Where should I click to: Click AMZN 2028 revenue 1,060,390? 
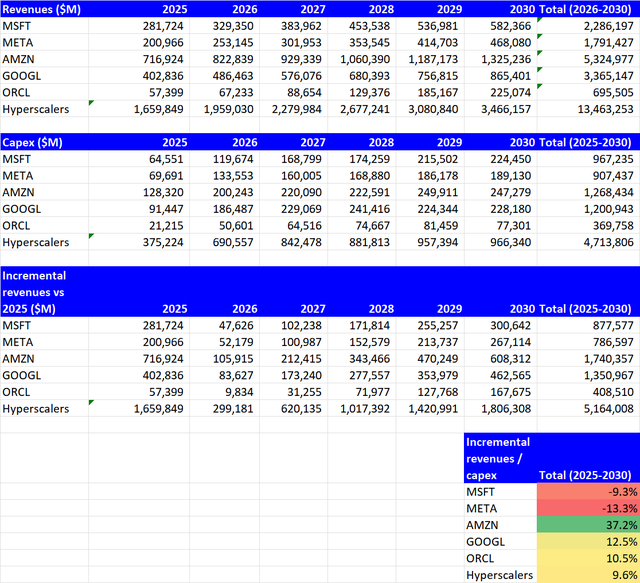(x=362, y=59)
